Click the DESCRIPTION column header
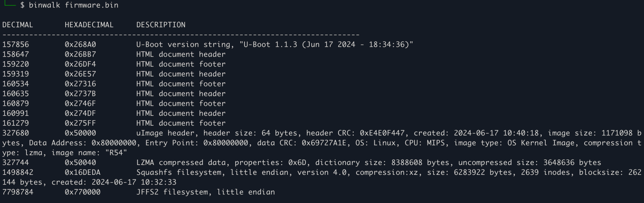This screenshot has width=644, height=203. click(x=161, y=25)
